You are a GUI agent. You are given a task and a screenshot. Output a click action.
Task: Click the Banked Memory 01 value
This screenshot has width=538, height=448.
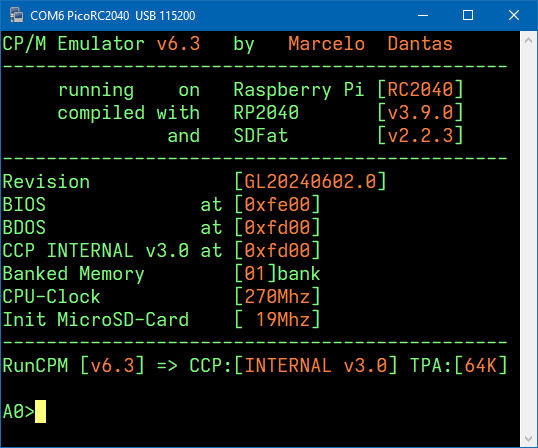(x=255, y=273)
